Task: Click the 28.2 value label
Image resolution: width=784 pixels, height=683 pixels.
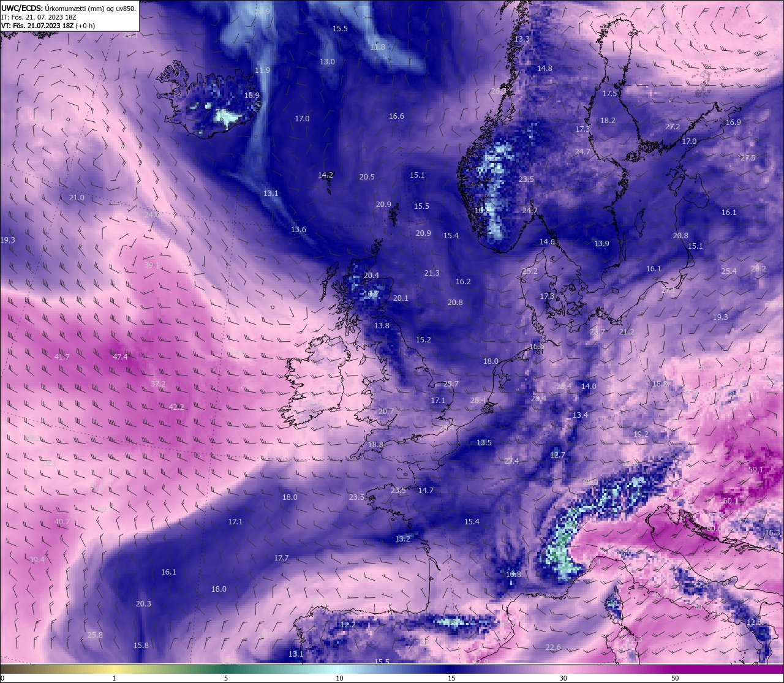Action: pyautogui.click(x=758, y=269)
